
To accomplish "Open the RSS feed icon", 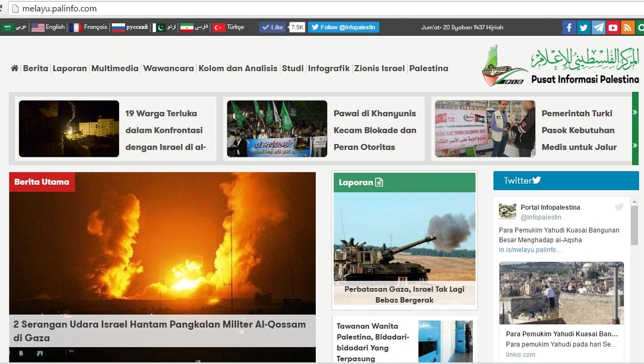I will (x=628, y=28).
